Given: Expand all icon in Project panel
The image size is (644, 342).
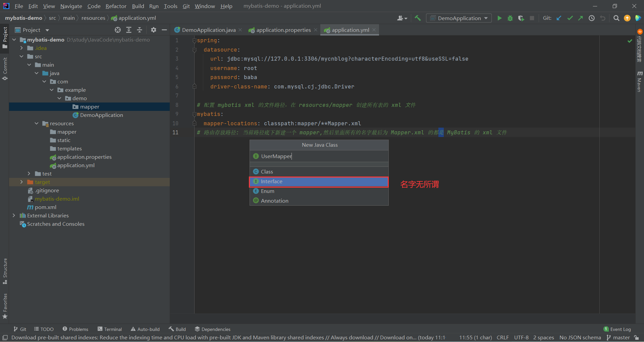Looking at the screenshot, I should coord(129,30).
